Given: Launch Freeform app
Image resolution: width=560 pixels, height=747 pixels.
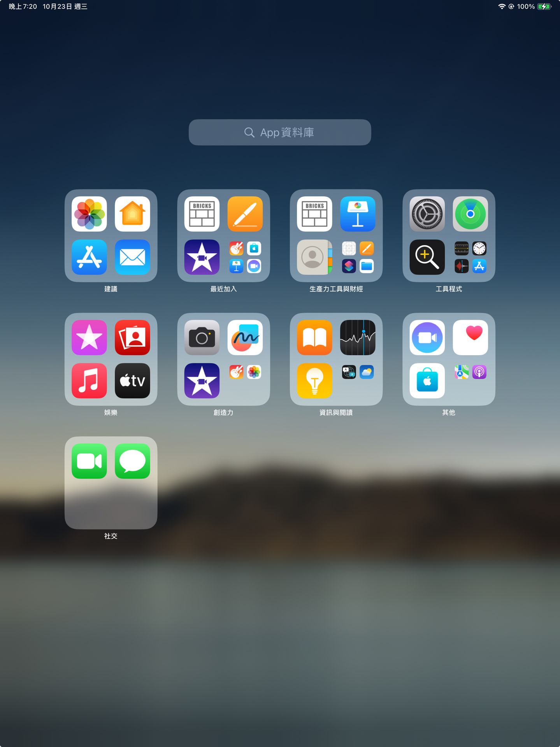Looking at the screenshot, I should click(245, 338).
